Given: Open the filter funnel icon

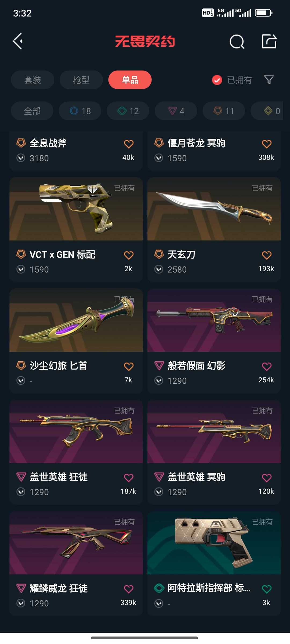Looking at the screenshot, I should [269, 79].
